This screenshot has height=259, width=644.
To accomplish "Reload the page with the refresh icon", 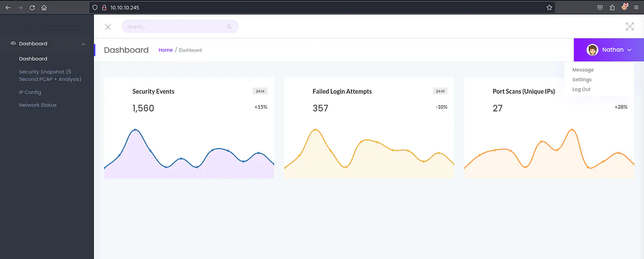I will coord(32,8).
